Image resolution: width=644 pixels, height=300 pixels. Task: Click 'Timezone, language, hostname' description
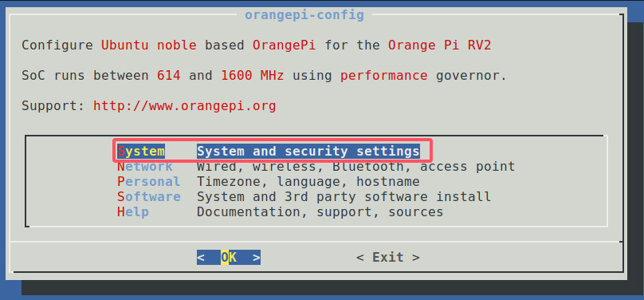click(308, 182)
